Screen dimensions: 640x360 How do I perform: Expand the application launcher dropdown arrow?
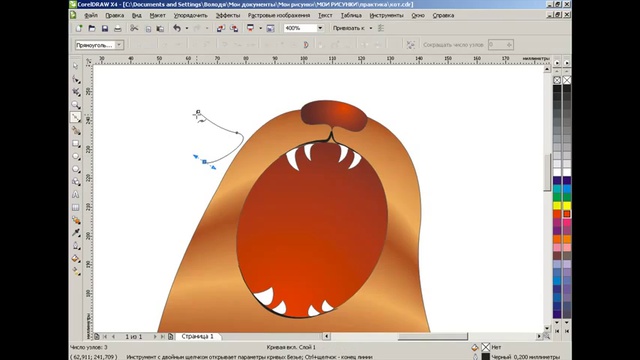(x=260, y=28)
